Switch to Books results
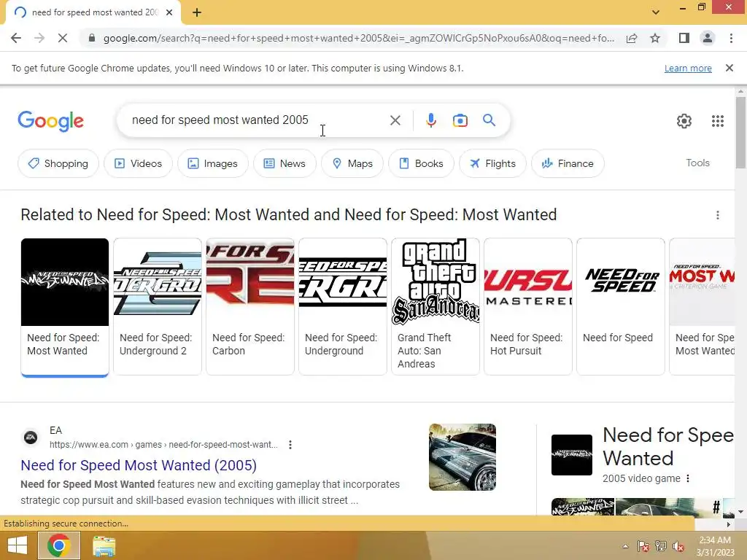Image resolution: width=747 pixels, height=560 pixels. pyautogui.click(x=421, y=163)
